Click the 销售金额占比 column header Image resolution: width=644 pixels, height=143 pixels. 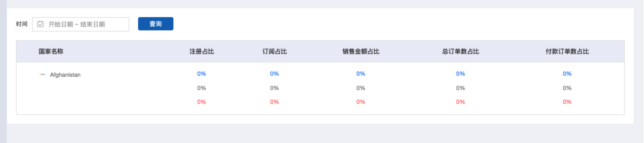361,51
